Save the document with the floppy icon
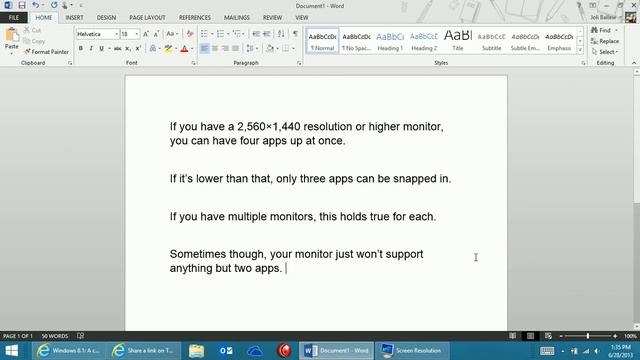The image size is (640, 360). click(x=22, y=5)
